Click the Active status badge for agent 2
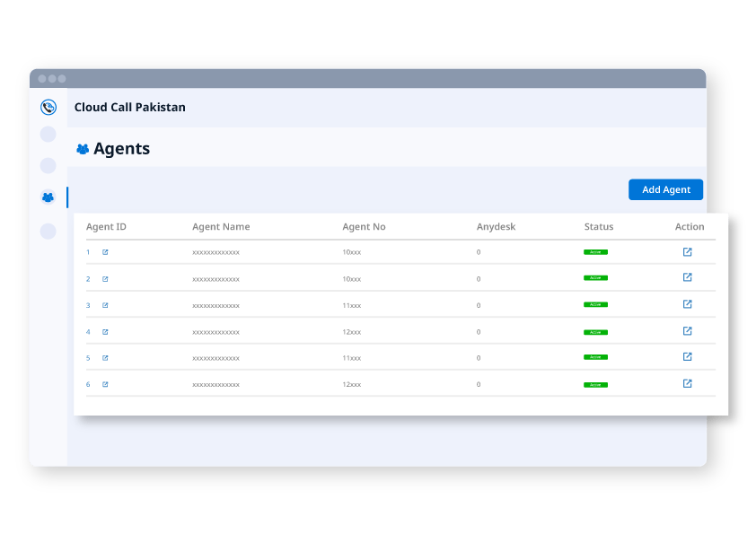The height and width of the screenshot is (534, 756). pos(595,278)
